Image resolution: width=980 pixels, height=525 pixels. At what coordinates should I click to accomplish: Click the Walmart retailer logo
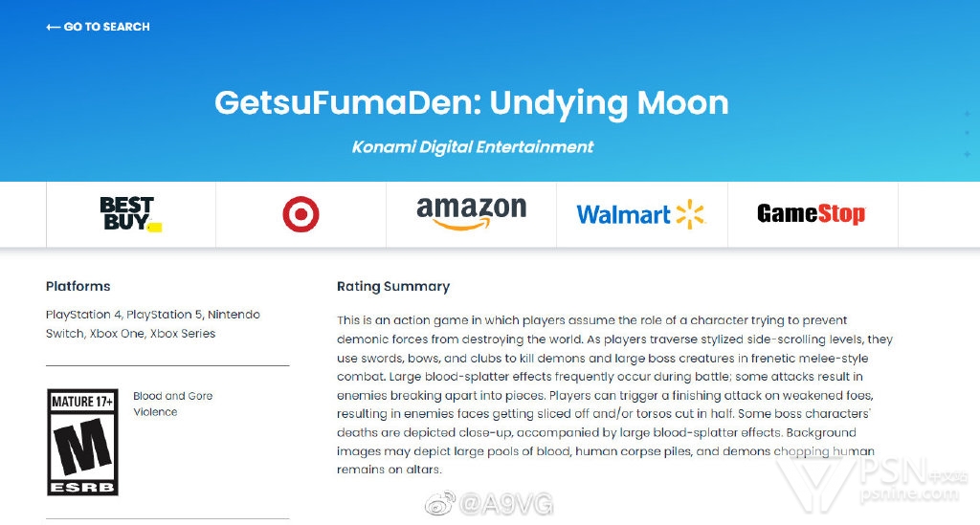tap(640, 214)
